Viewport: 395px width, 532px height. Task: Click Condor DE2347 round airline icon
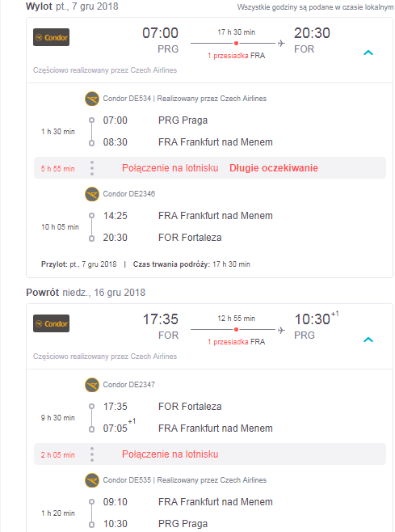92,385
